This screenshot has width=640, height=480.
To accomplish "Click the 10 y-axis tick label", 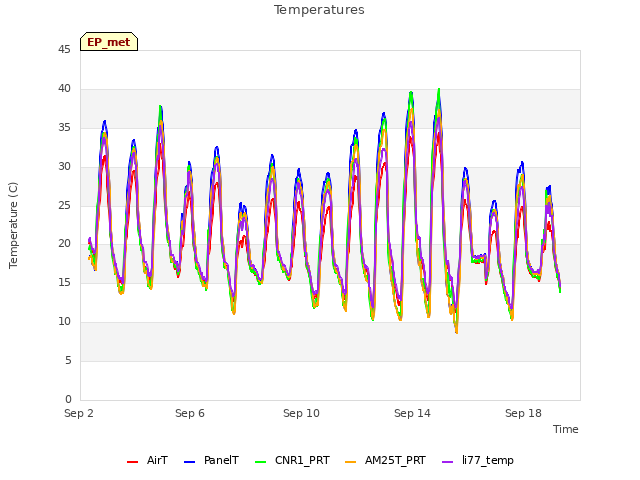I will [x=64, y=322].
